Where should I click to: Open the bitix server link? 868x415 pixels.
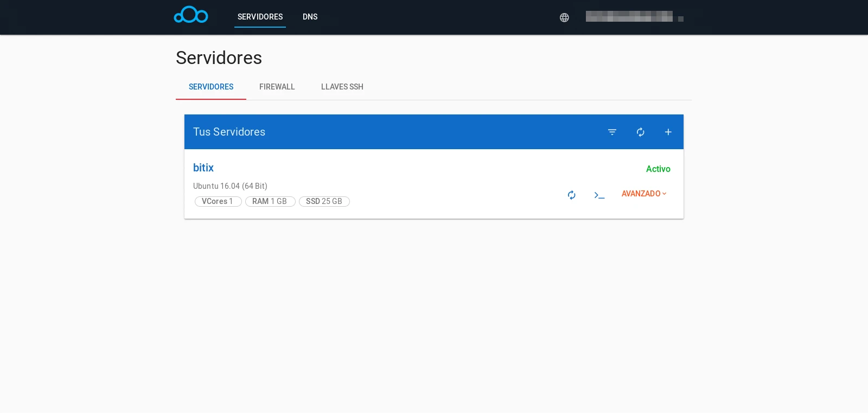(203, 168)
